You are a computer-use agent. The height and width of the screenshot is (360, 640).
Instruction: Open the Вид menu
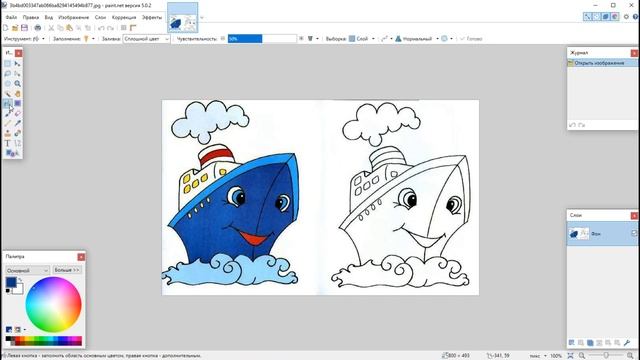[x=49, y=18]
